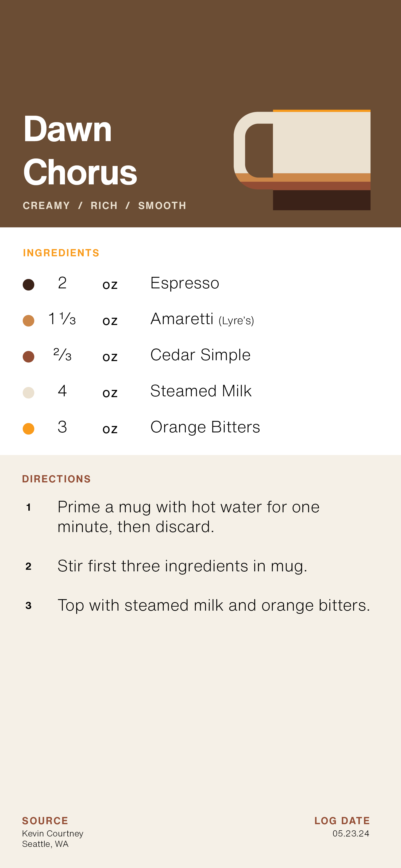This screenshot has height=868, width=401.
Task: Tap the SMOOTH flavor tag
Action: point(162,206)
